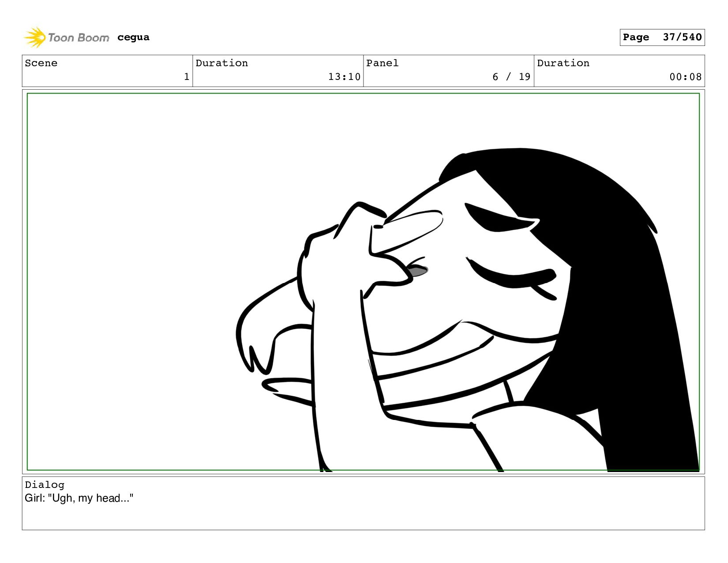The height and width of the screenshot is (563, 728).
Task: Click scene number value '1'
Action: 187,77
